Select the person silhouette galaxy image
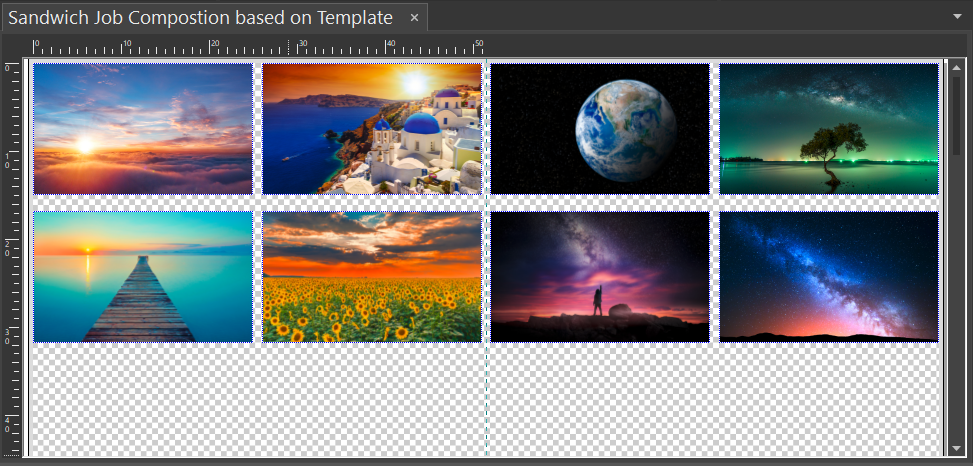 pyautogui.click(x=600, y=277)
